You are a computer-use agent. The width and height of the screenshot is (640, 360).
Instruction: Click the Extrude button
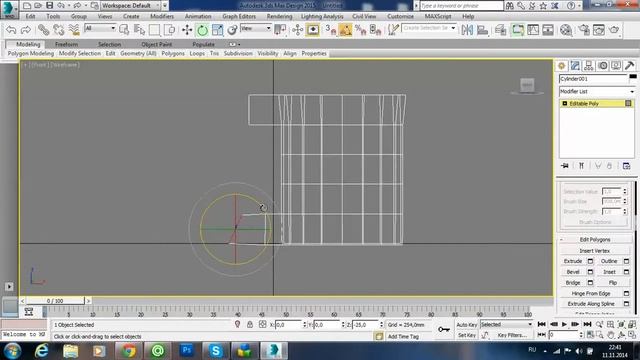[573, 261]
